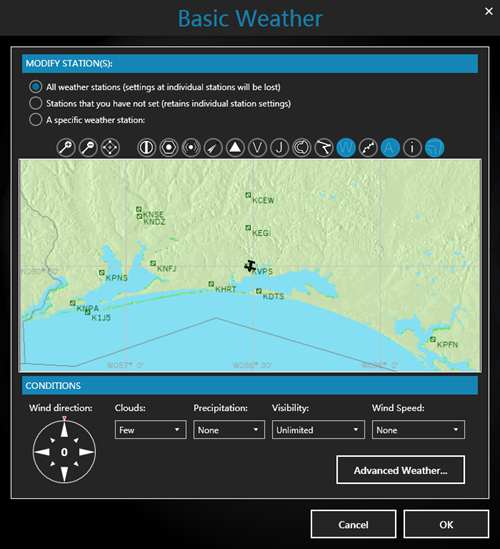Viewport: 500px width, 549px height.
Task: Open the Clouds dropdown showing Few
Action: click(151, 430)
